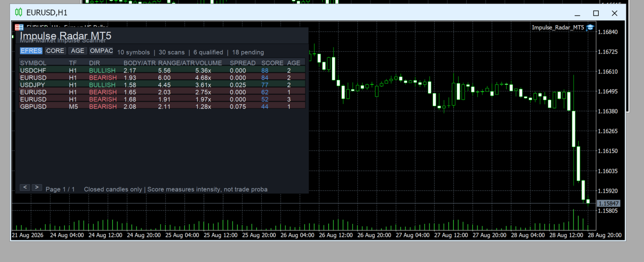This screenshot has width=644, height=262.
Task: Click the RANGE/ATR column header
Action: coord(176,63)
